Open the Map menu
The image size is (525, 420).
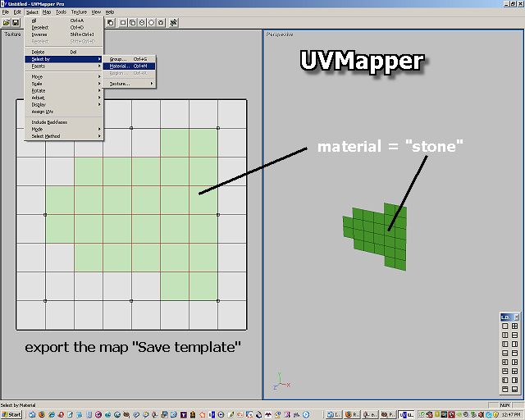click(x=47, y=12)
